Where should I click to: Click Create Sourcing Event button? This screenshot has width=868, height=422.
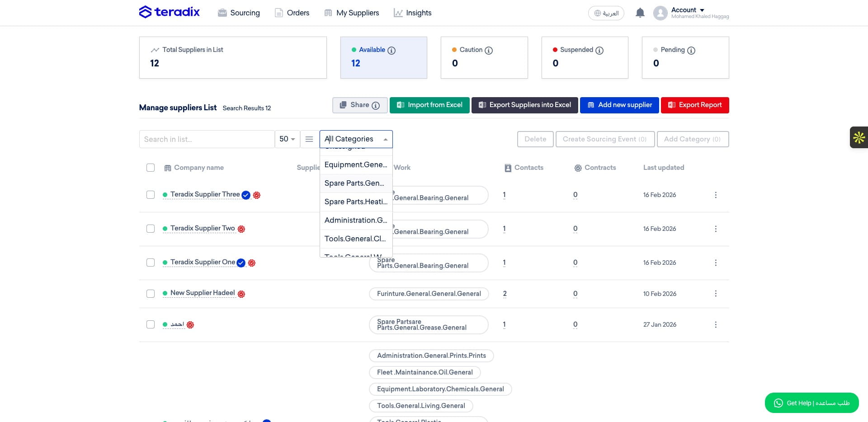click(604, 139)
